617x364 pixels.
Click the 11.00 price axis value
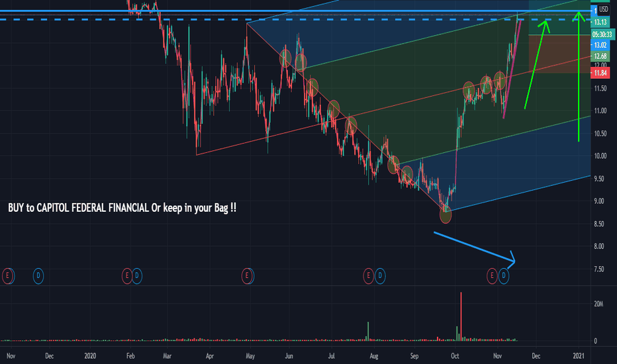coord(600,111)
